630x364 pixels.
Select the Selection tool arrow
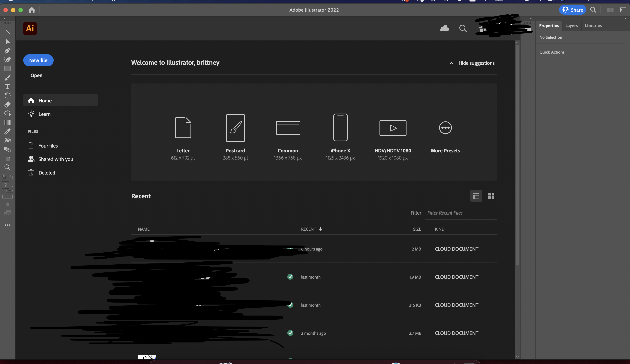pyautogui.click(x=7, y=33)
